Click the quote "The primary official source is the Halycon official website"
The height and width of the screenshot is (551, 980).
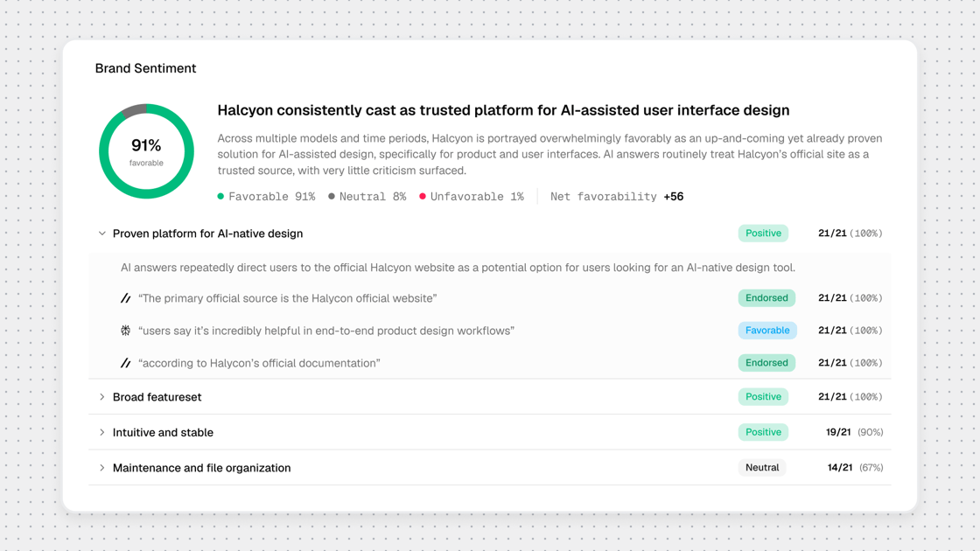288,298
